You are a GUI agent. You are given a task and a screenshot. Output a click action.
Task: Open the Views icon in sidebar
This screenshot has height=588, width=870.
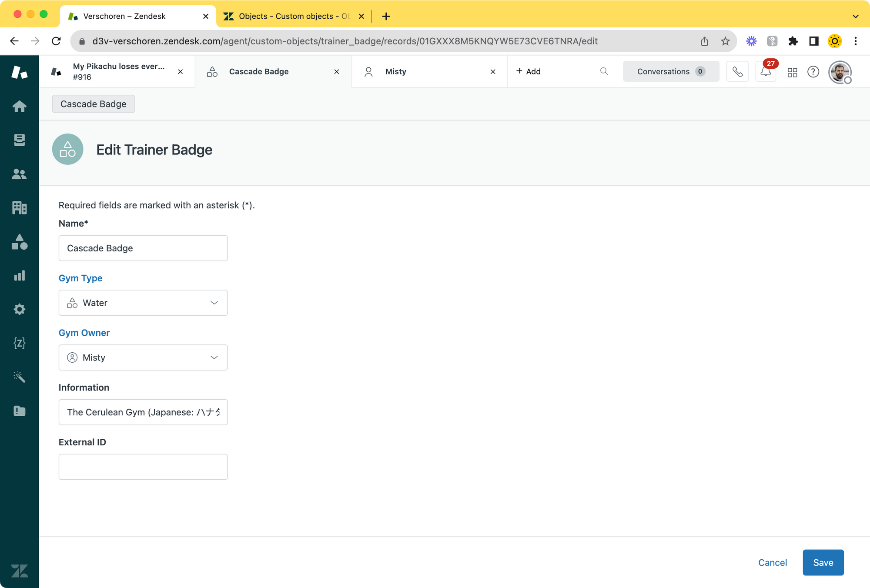click(19, 140)
